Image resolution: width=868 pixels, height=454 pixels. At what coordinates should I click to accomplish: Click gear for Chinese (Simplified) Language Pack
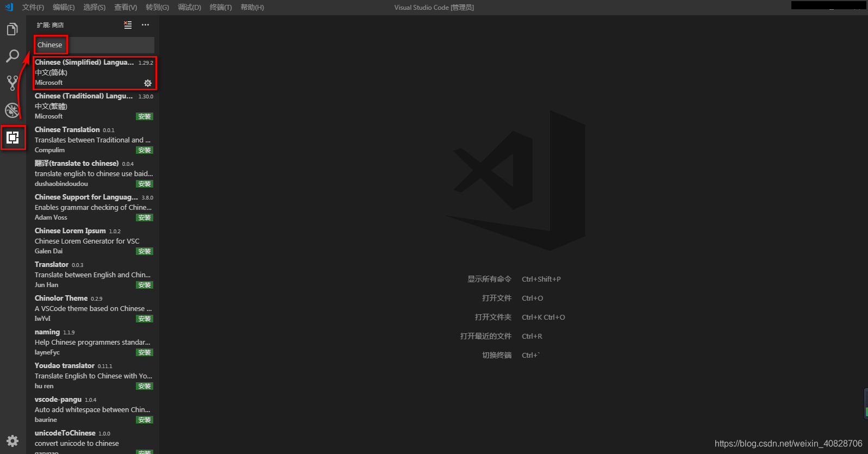point(148,83)
